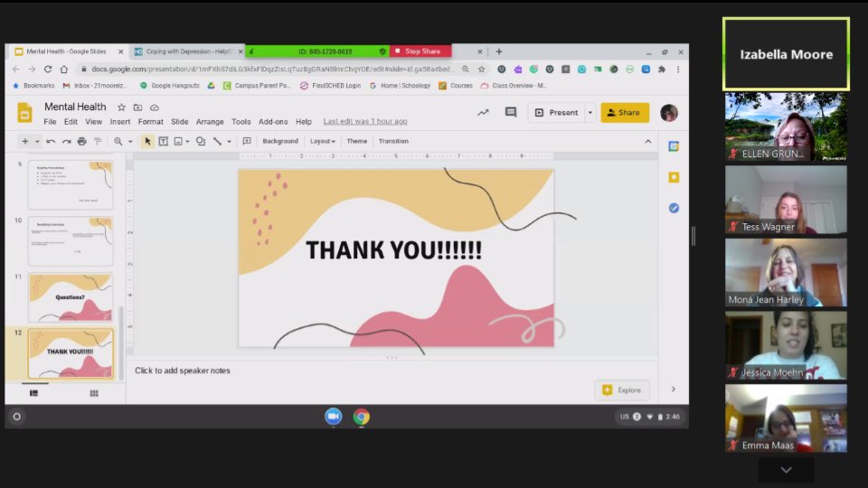Click the undo arrow in toolbar

coord(51,141)
